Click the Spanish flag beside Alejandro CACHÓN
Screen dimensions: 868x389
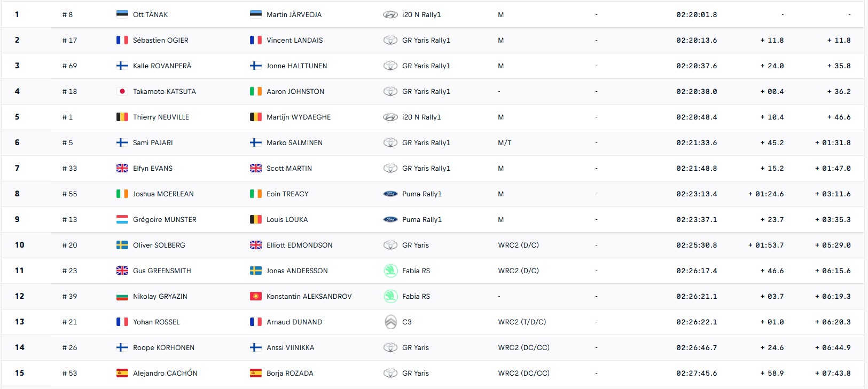click(122, 373)
